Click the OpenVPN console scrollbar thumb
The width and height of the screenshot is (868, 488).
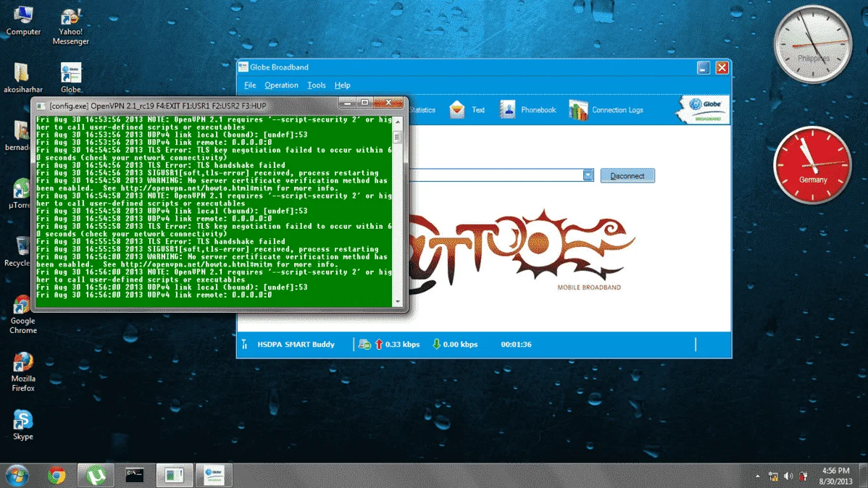coord(398,137)
